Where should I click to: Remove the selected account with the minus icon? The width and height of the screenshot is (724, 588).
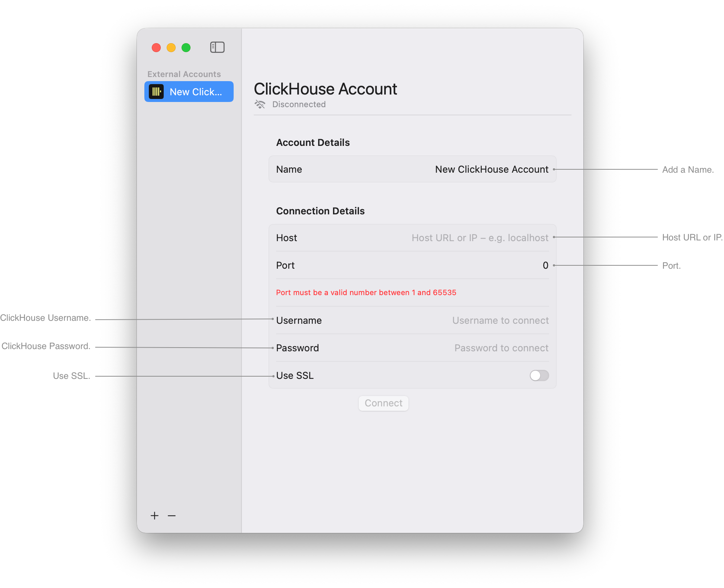pyautogui.click(x=172, y=515)
